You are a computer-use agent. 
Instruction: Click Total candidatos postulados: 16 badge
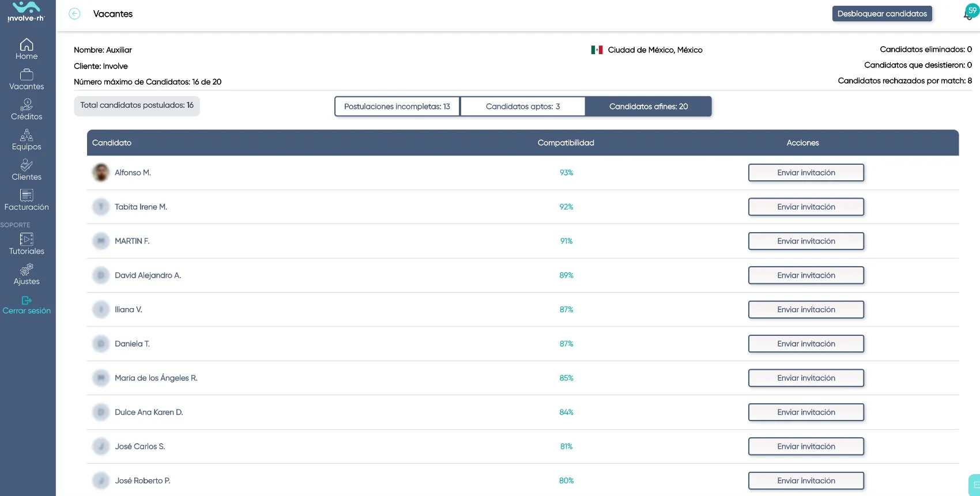coord(137,106)
